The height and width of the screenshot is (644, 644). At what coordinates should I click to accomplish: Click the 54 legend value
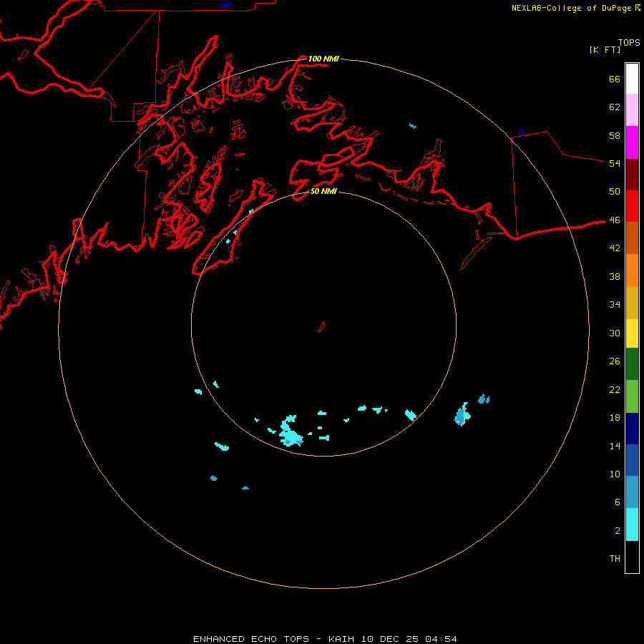point(615,163)
